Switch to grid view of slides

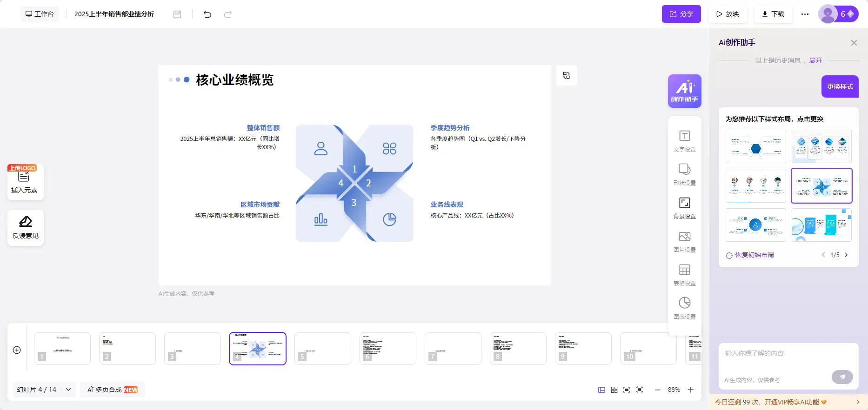614,390
